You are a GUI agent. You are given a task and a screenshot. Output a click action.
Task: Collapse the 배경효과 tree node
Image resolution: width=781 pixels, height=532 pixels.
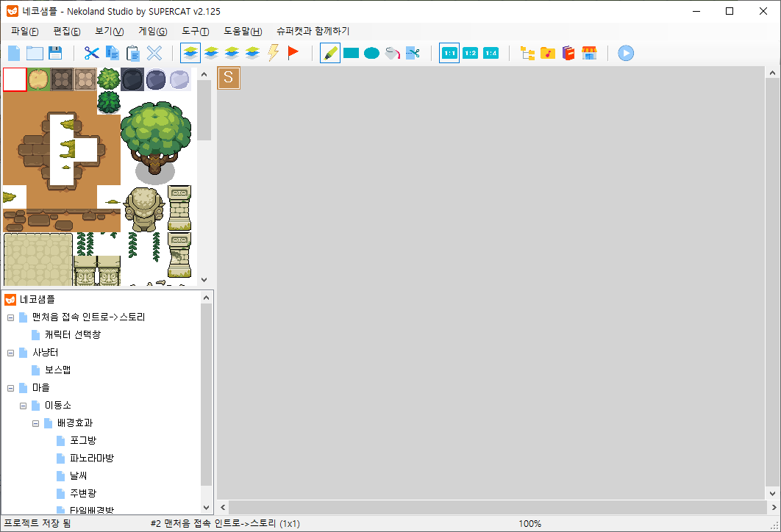point(35,423)
